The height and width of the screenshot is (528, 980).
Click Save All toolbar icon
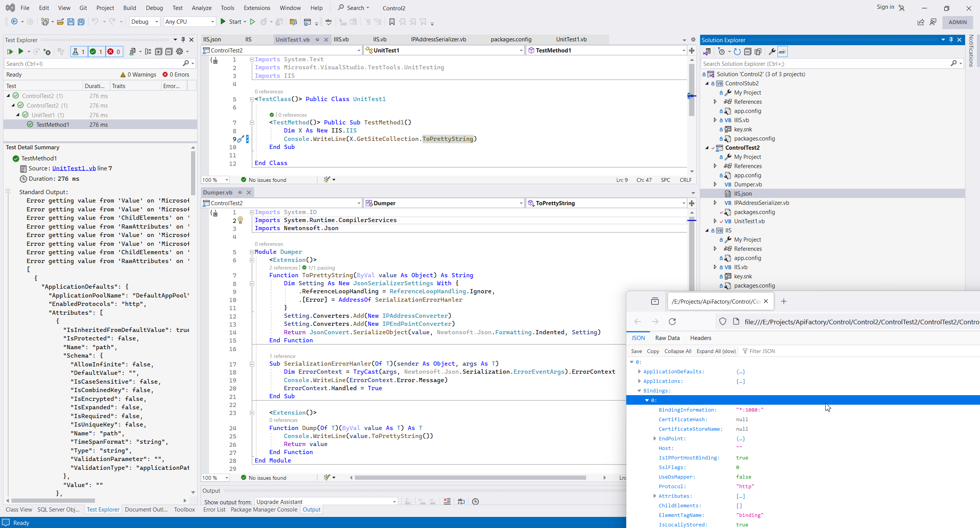tap(81, 22)
